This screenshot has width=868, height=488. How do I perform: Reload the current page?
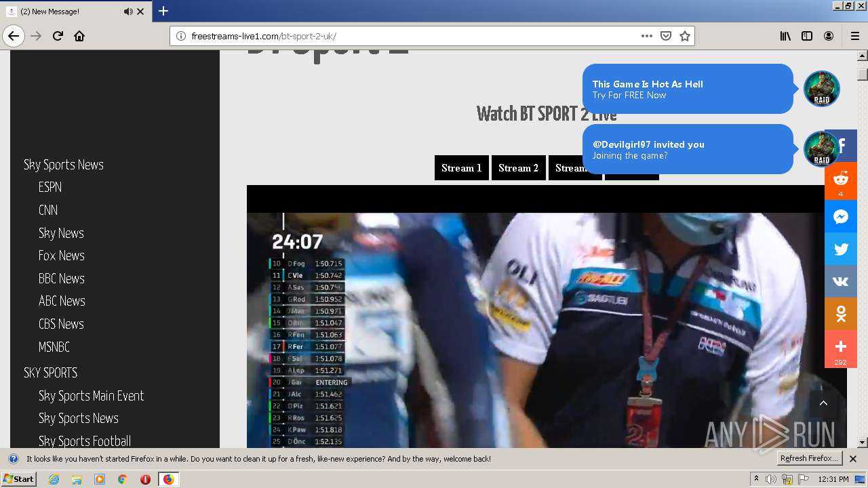[x=58, y=36]
